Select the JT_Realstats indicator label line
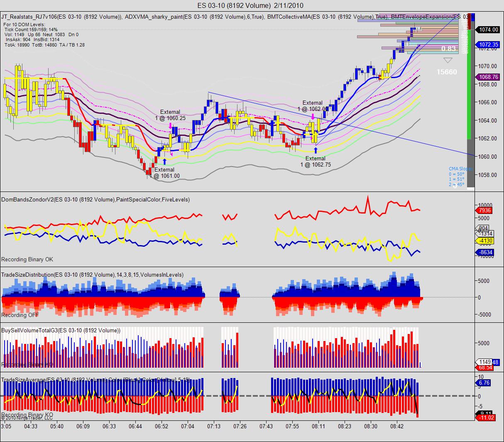This screenshot has height=442, width=504. [237, 17]
